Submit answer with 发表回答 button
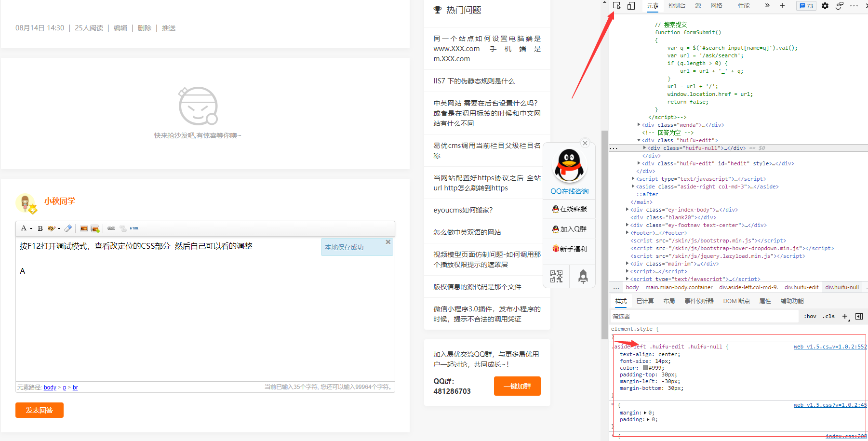 40,410
